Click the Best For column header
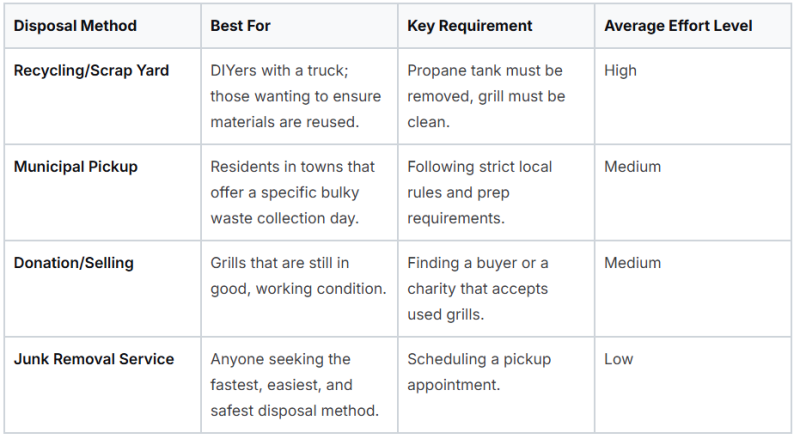Viewport: 800px width, 439px height. [240, 26]
